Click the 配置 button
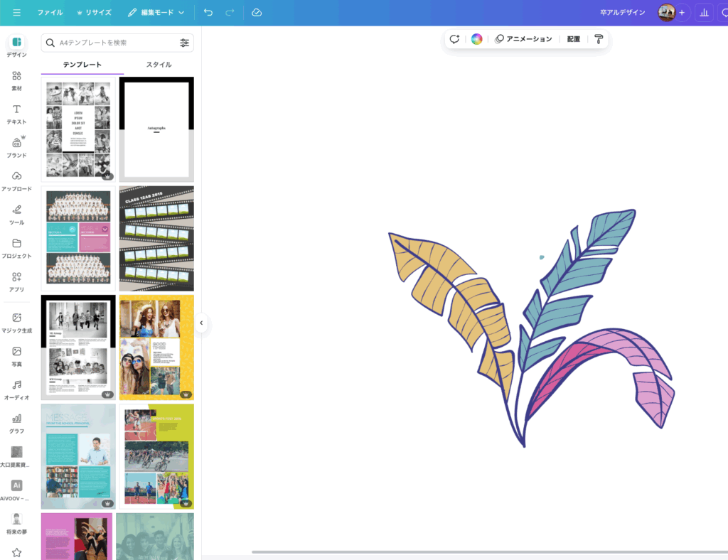728x560 pixels. point(573,39)
